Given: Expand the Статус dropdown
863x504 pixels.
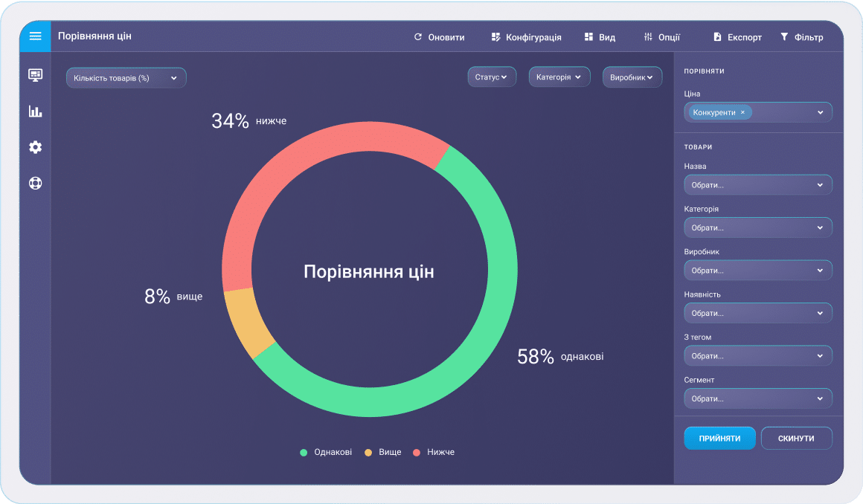Looking at the screenshot, I should pos(491,77).
